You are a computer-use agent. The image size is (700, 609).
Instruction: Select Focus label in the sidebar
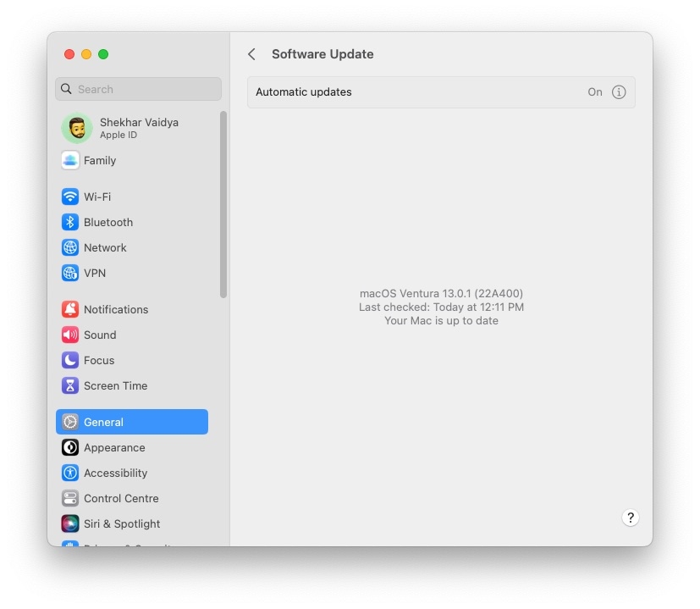click(99, 360)
